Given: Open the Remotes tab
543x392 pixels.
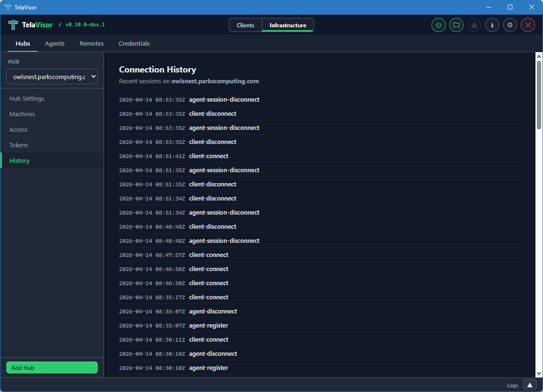Looking at the screenshot, I should [x=91, y=43].
